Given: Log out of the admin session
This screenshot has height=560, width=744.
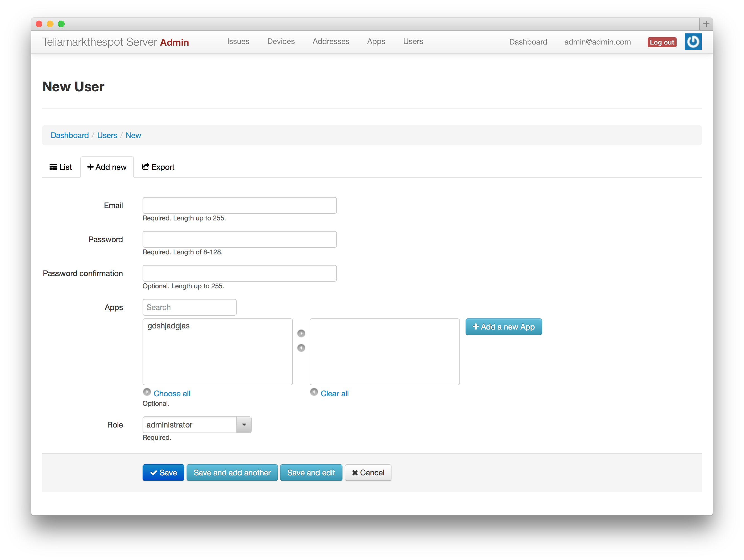Looking at the screenshot, I should [662, 42].
